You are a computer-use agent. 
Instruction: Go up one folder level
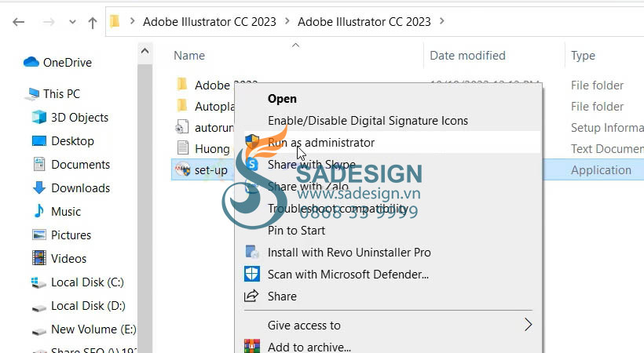(93, 23)
